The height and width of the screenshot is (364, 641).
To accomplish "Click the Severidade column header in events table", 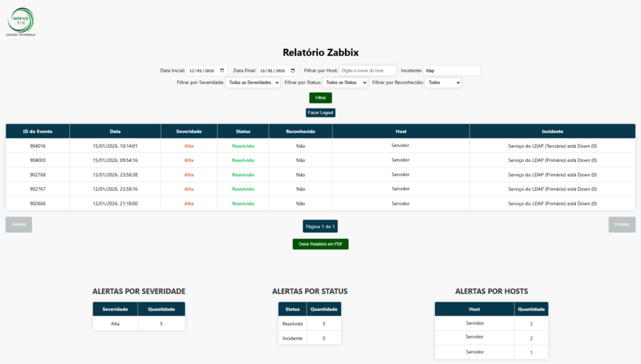I will 188,131.
